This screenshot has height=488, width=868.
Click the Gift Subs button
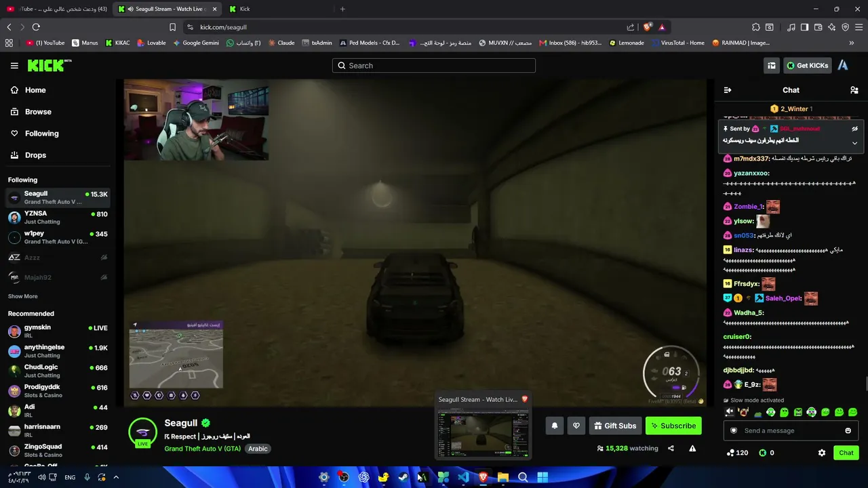(615, 426)
